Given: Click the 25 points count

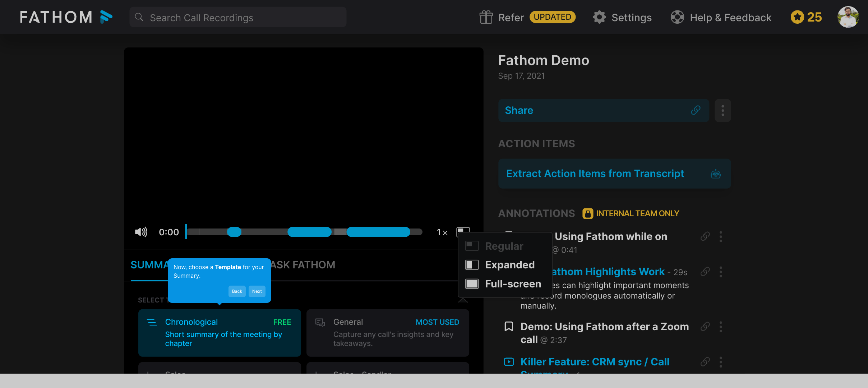Looking at the screenshot, I should click(x=814, y=17).
